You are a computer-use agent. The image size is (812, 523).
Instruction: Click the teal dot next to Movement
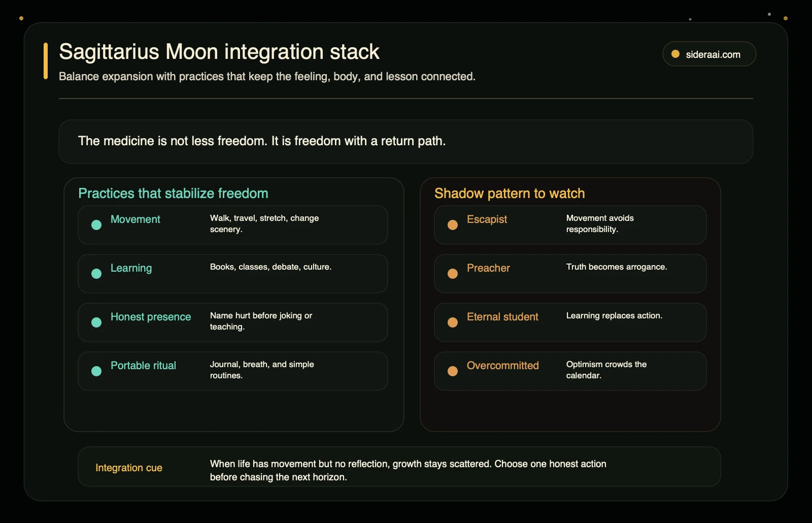coord(96,225)
